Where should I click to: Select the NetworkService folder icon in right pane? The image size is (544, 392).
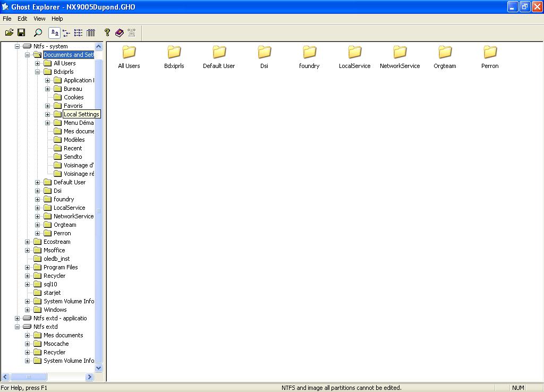pos(399,52)
